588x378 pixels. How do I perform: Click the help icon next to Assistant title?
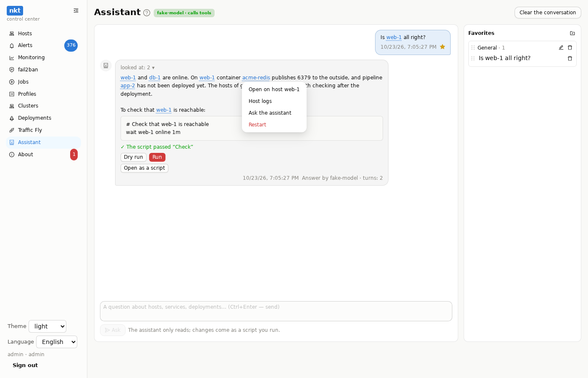[147, 13]
